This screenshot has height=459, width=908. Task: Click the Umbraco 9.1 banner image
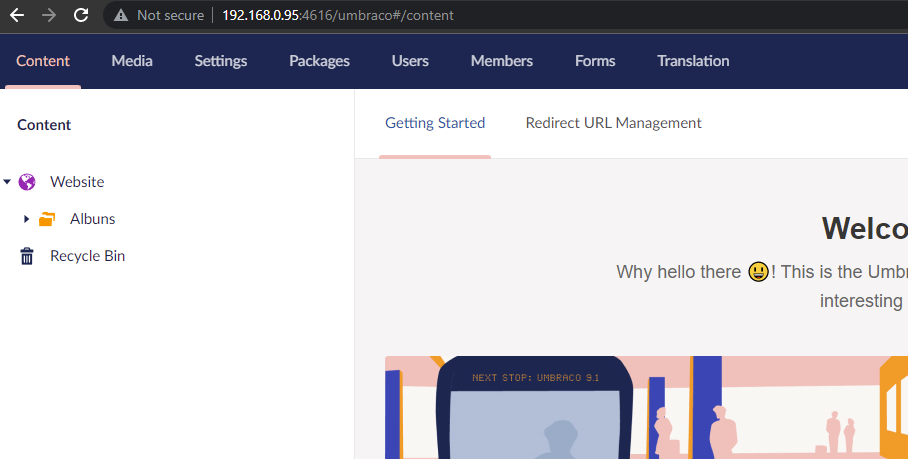pyautogui.click(x=646, y=407)
